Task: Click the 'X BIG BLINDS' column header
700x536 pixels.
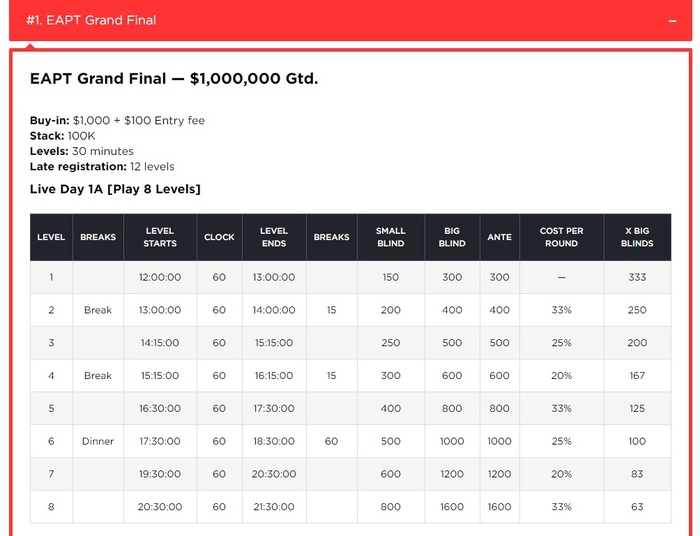Action: [637, 237]
